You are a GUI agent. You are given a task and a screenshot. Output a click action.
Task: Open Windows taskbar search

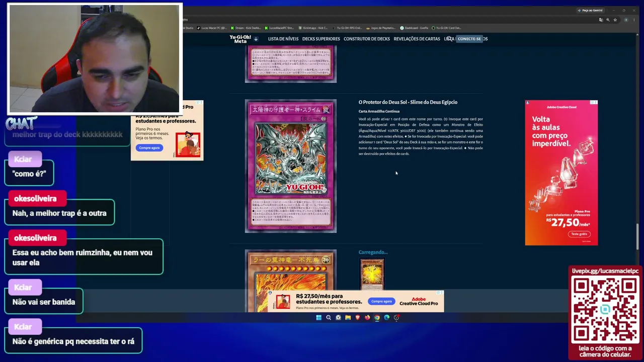(329, 317)
